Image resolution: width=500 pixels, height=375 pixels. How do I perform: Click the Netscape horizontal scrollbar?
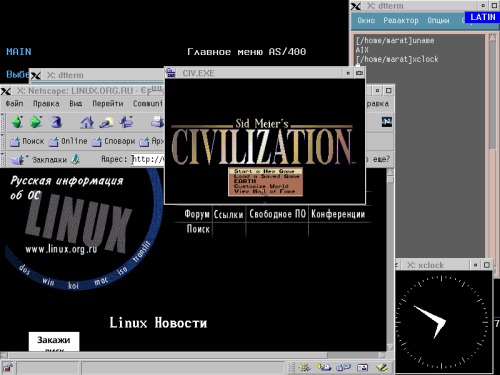pos(193,355)
